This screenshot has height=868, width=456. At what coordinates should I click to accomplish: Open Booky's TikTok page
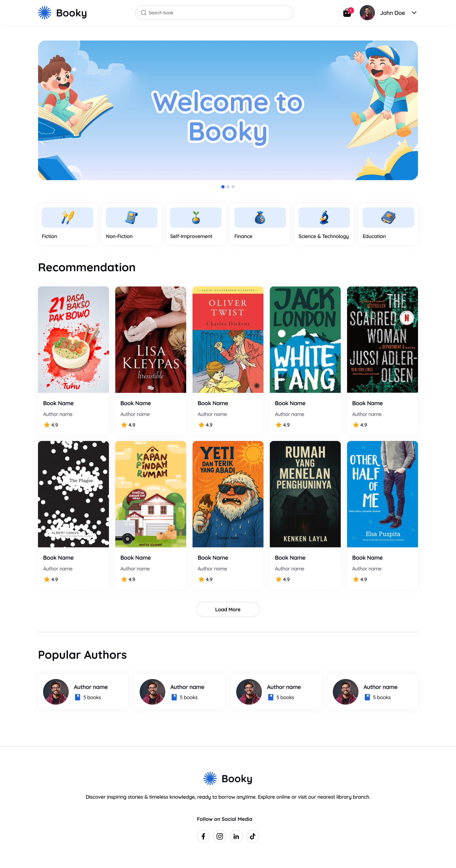coord(253,836)
